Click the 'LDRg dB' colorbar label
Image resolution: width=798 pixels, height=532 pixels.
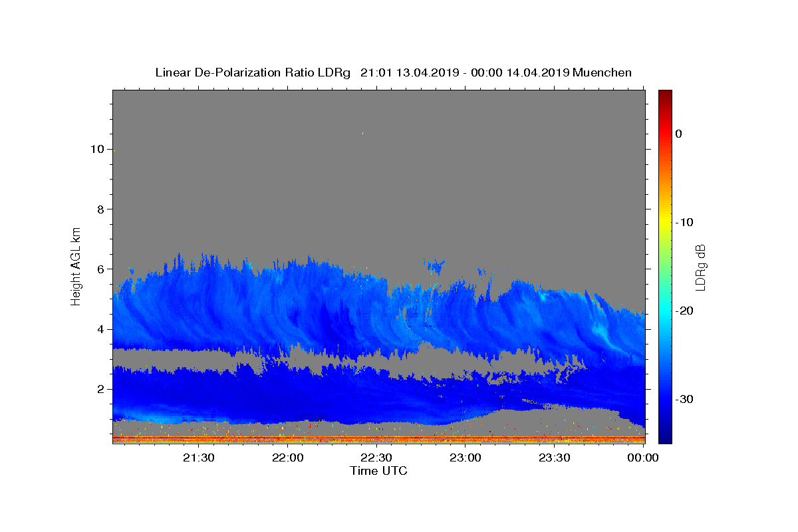coord(700,267)
